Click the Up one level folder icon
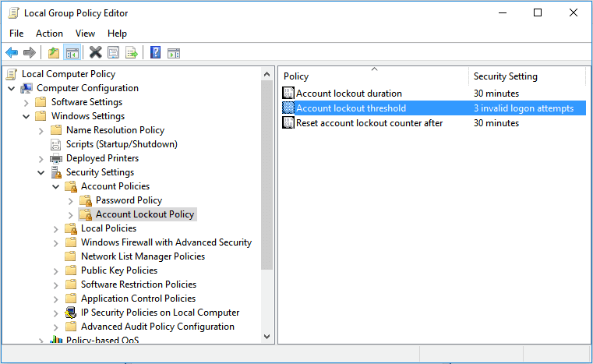Screen dimensions: 593x364 tap(54, 52)
